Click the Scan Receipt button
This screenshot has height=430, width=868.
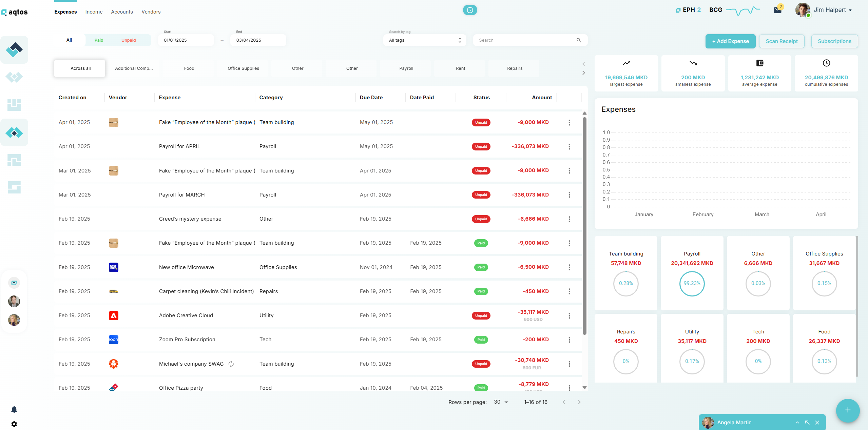click(x=782, y=41)
